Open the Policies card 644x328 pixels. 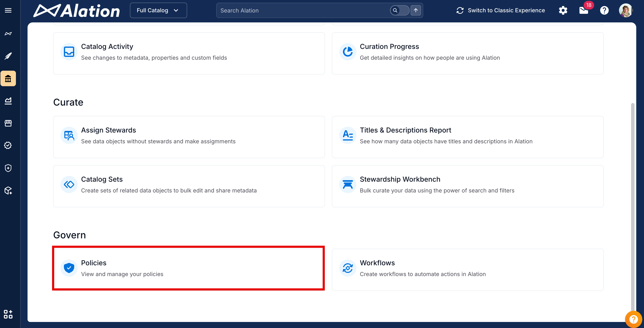188,268
